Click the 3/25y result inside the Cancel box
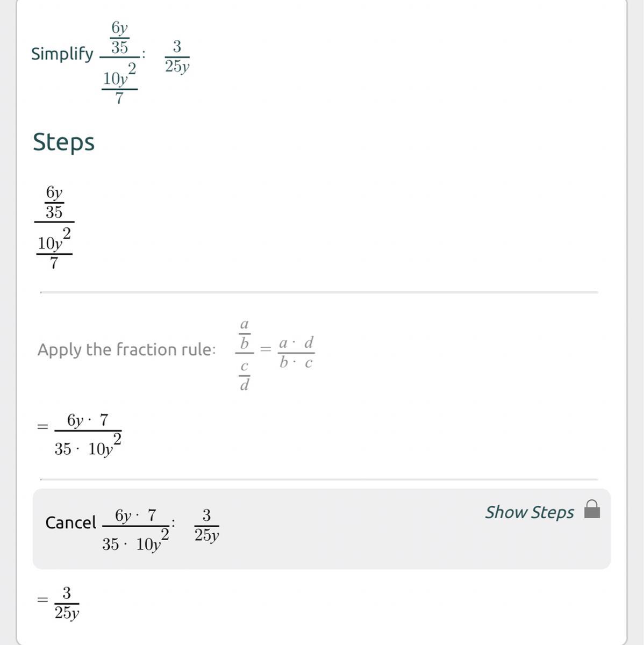The height and width of the screenshot is (645, 644). pos(206,525)
